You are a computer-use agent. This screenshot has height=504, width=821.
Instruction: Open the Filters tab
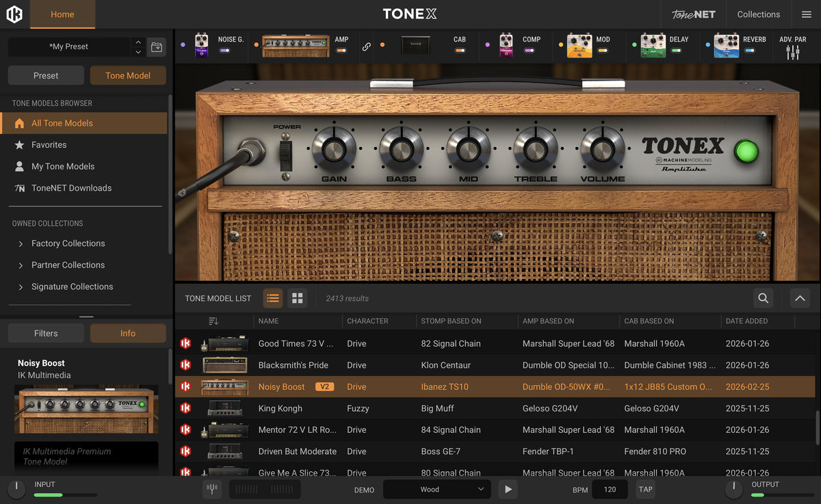46,333
